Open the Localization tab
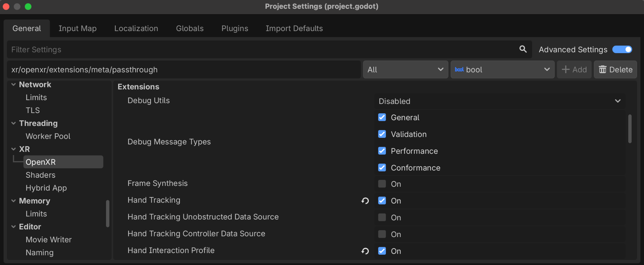Viewport: 644px width, 265px height. click(136, 28)
